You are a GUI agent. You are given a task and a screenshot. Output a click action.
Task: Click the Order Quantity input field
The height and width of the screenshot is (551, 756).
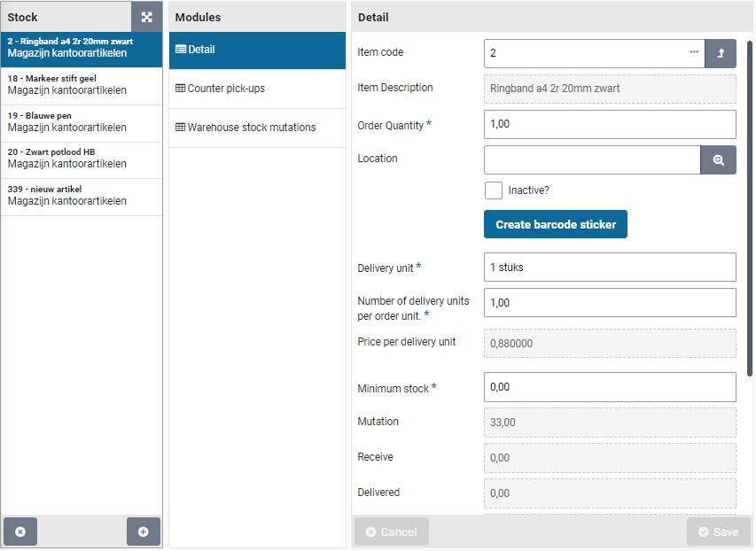[610, 125]
